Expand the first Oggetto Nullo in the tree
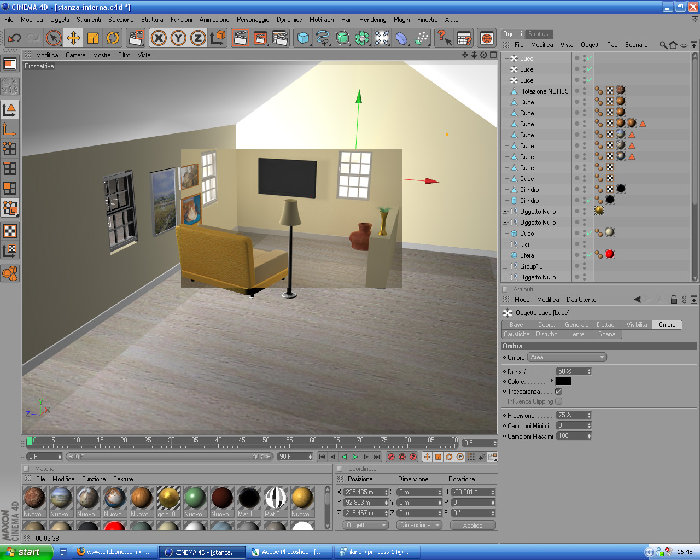The image size is (700, 560). coord(506,211)
